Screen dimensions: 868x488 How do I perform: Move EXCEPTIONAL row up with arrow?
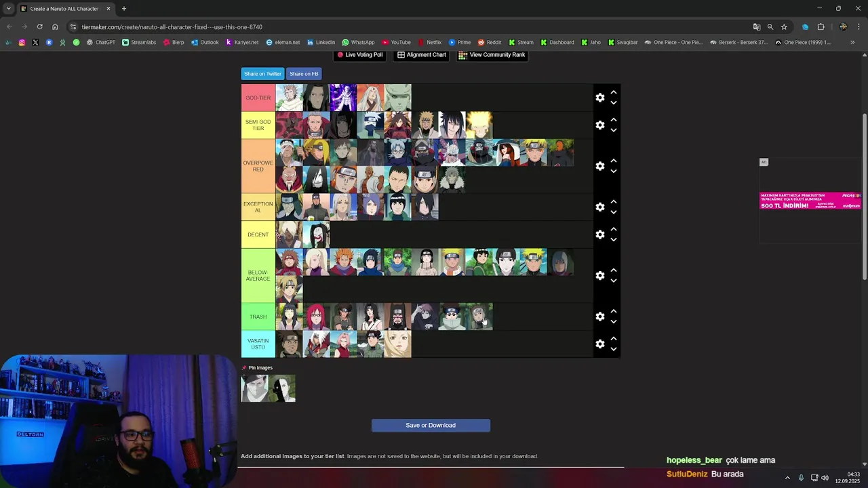click(x=614, y=202)
